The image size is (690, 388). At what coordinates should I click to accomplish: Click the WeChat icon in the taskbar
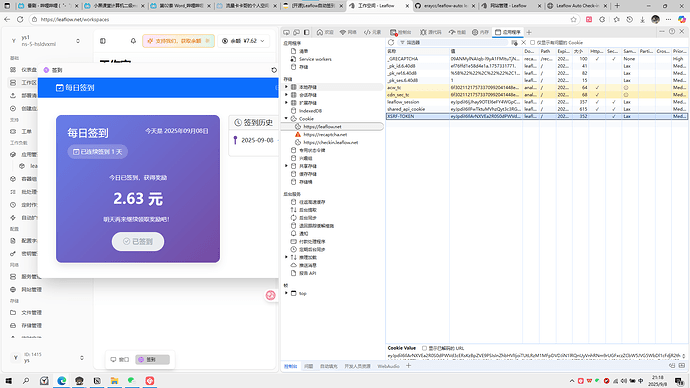pos(132,381)
